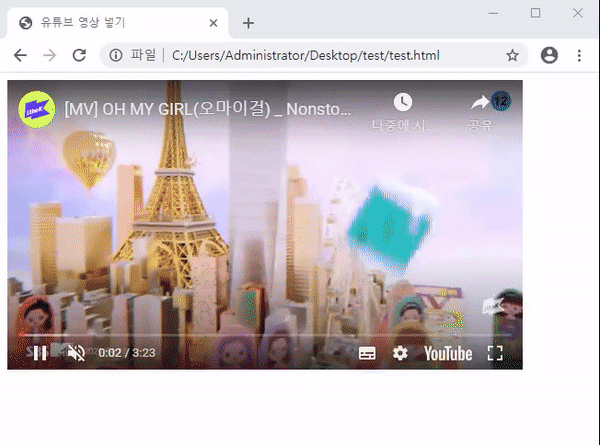
Task: Click the video progress bar
Action: pyautogui.click(x=265, y=335)
